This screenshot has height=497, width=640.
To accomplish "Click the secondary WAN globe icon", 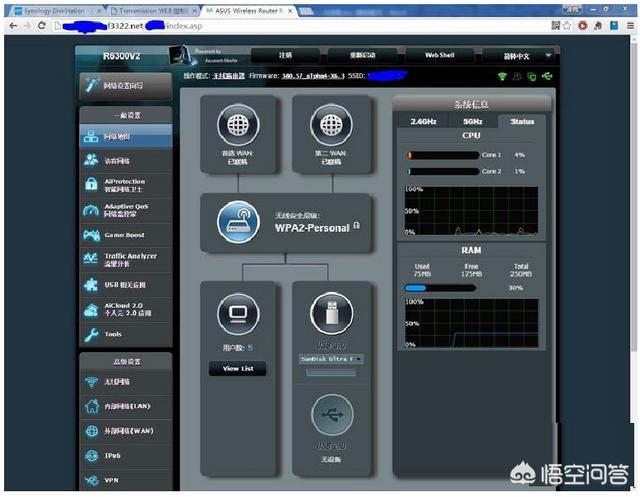I will 331,125.
